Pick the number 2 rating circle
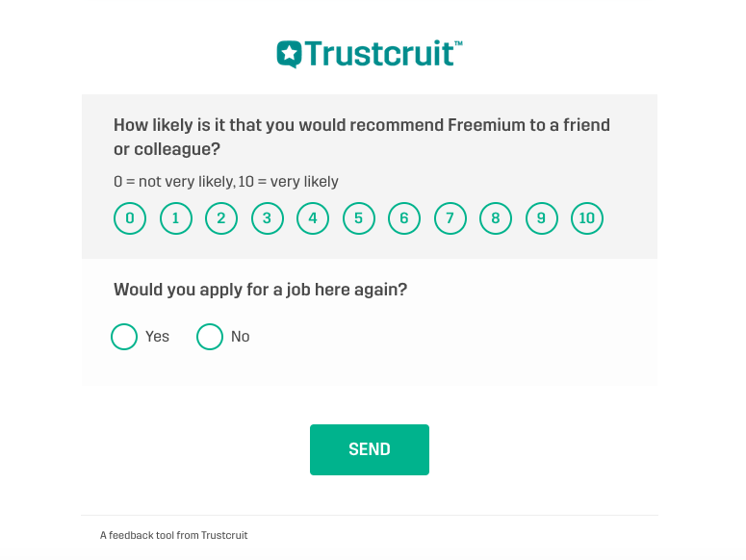746x560 pixels. click(x=221, y=218)
